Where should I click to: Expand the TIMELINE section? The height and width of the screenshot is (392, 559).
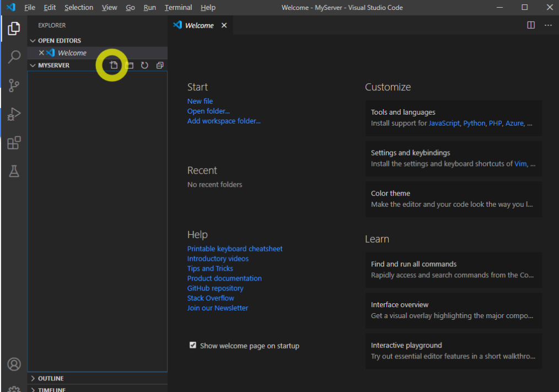pyautogui.click(x=33, y=389)
